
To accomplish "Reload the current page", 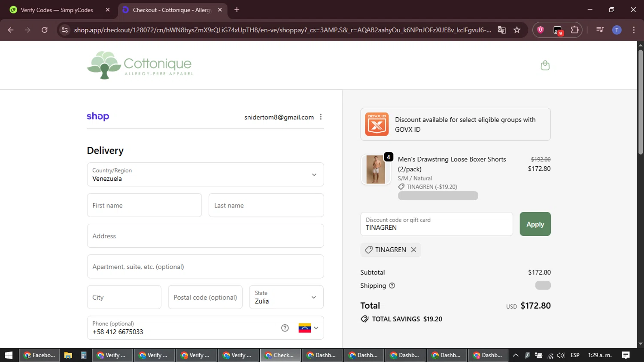I will point(44,30).
